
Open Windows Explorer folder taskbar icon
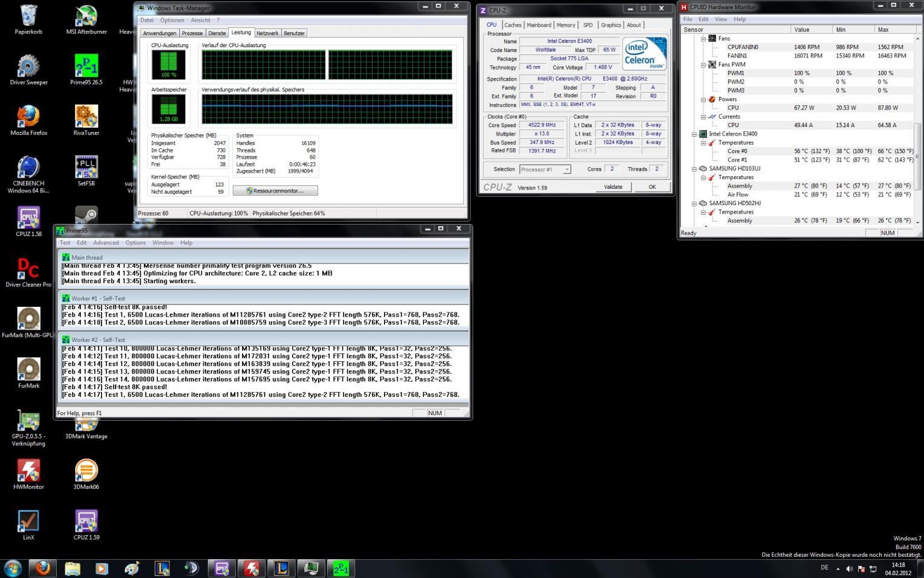(x=72, y=568)
